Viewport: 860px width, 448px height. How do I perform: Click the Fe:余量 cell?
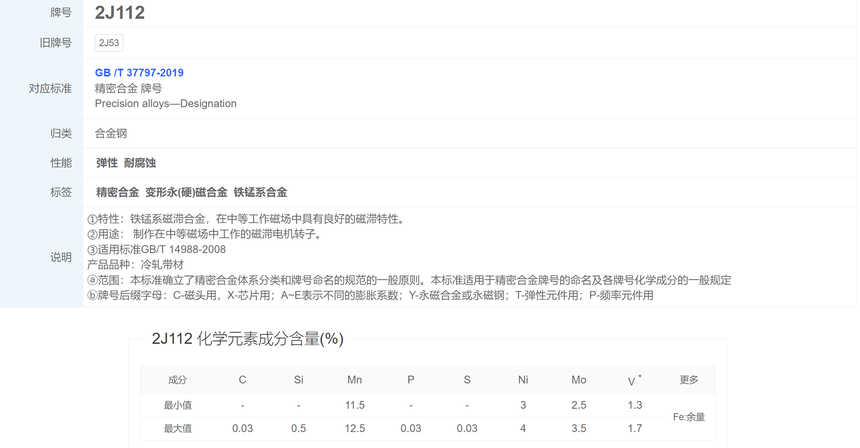(x=689, y=417)
